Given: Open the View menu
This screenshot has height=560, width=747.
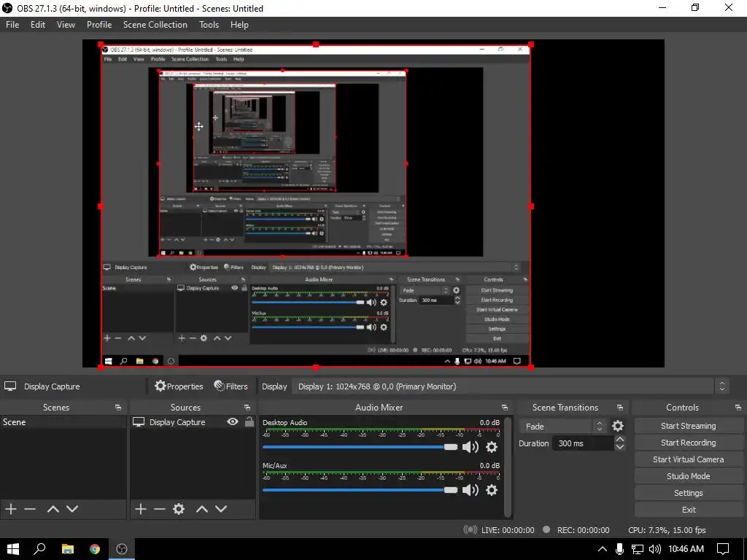Looking at the screenshot, I should pyautogui.click(x=66, y=25).
